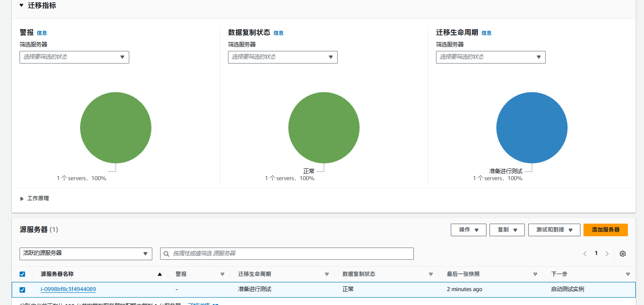Image resolution: width=644 pixels, height=305 pixels.
Task: Sort by 源服务器名称 ascending arrow
Action: pyautogui.click(x=160, y=274)
